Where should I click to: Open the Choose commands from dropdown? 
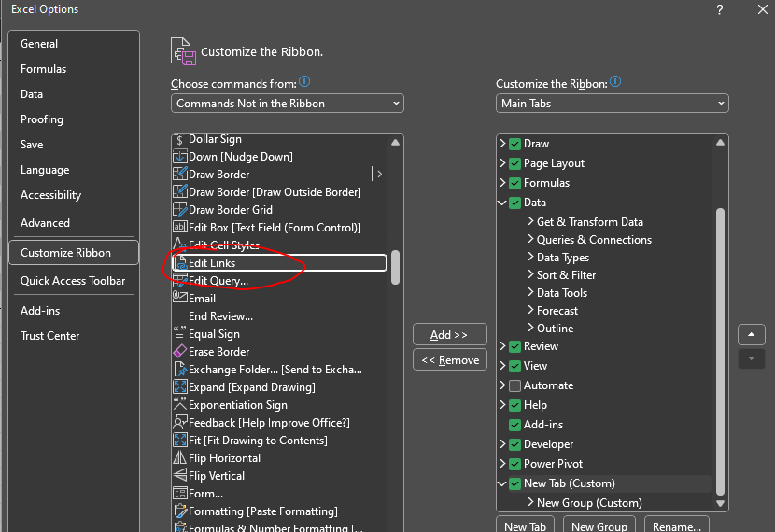[288, 104]
